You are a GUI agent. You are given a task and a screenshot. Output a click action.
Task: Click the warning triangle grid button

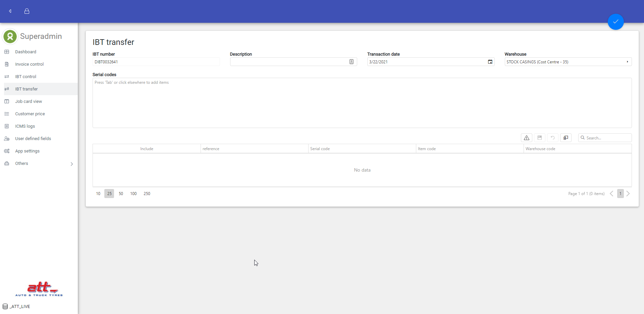[526, 138]
